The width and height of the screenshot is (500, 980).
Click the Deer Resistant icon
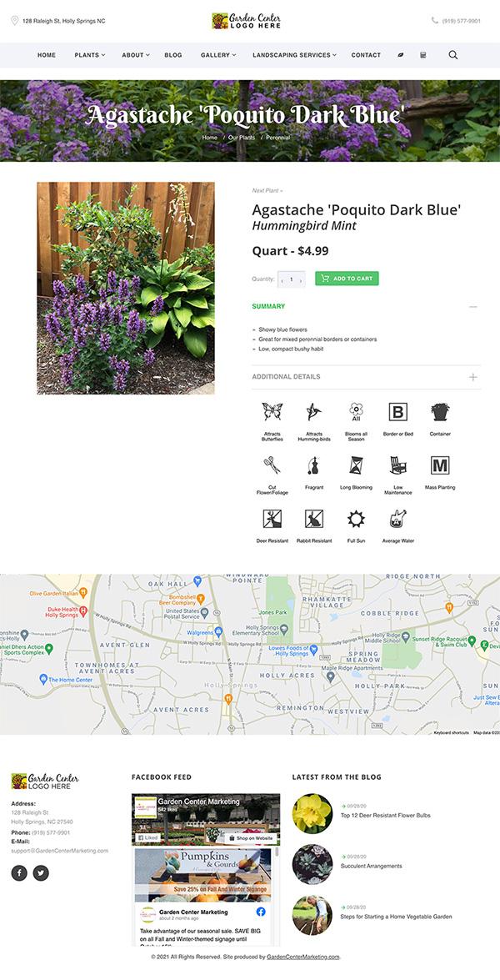click(x=272, y=519)
